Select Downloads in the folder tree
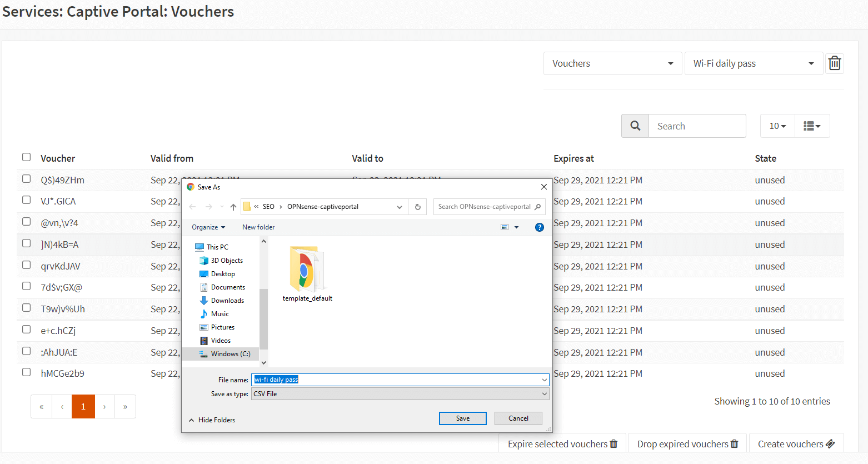 click(x=227, y=301)
